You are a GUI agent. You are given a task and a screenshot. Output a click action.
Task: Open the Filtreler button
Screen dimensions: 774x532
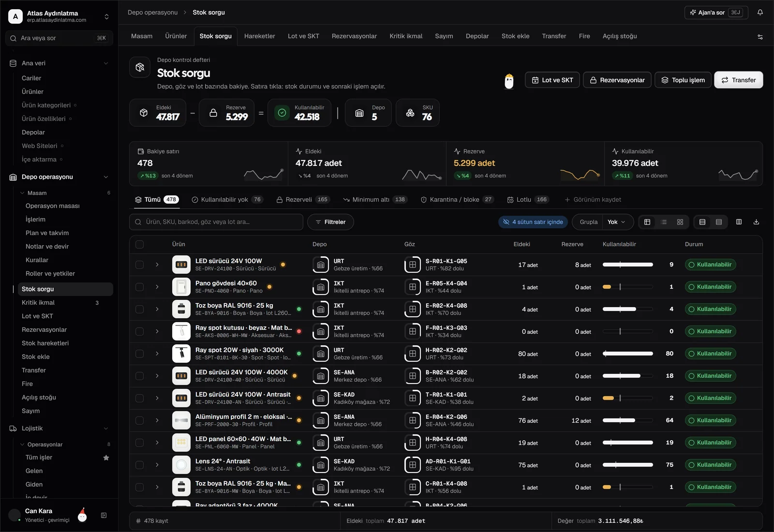click(x=330, y=222)
